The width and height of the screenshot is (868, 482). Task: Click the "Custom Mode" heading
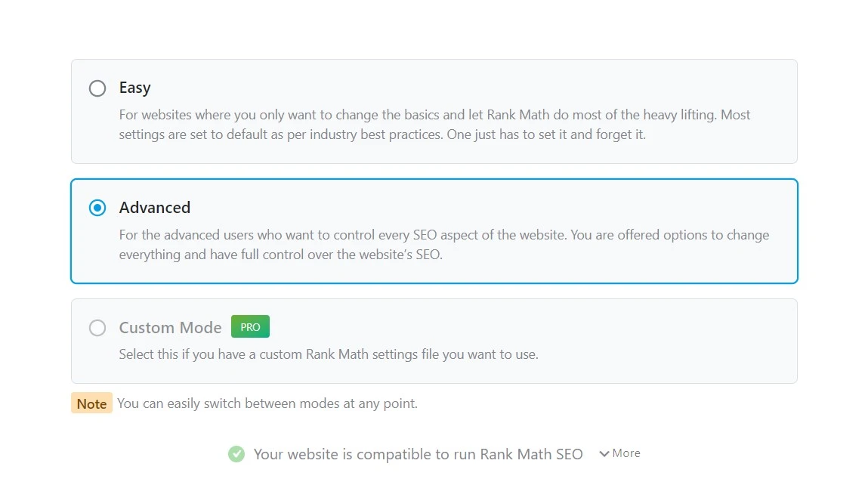tap(170, 328)
